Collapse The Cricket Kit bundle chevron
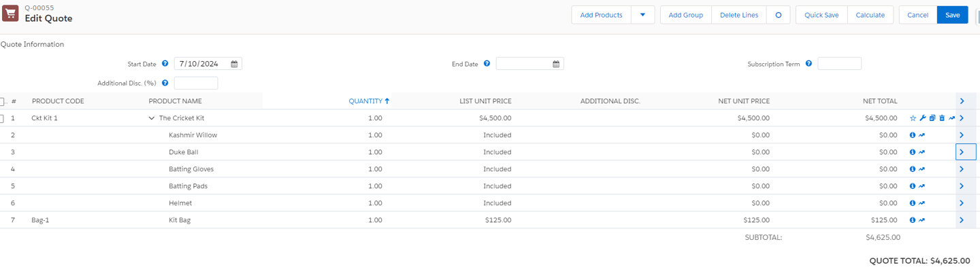Screen dimensions: 980x278 point(151,118)
